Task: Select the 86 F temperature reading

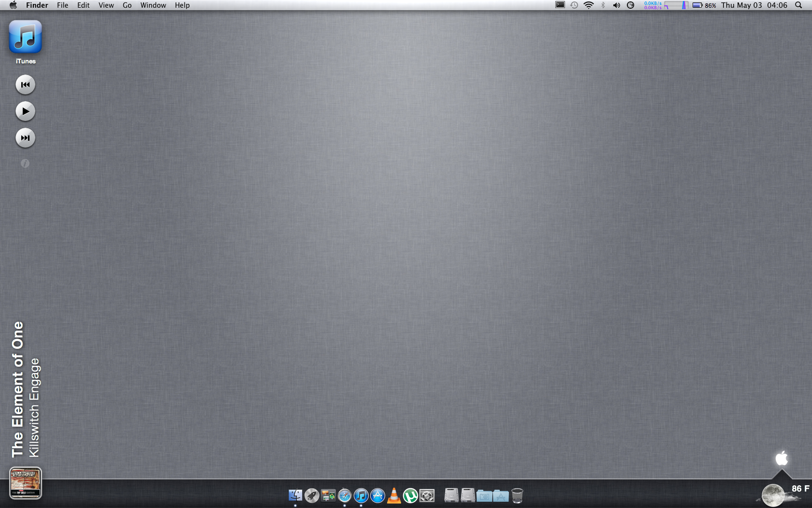Action: (800, 489)
